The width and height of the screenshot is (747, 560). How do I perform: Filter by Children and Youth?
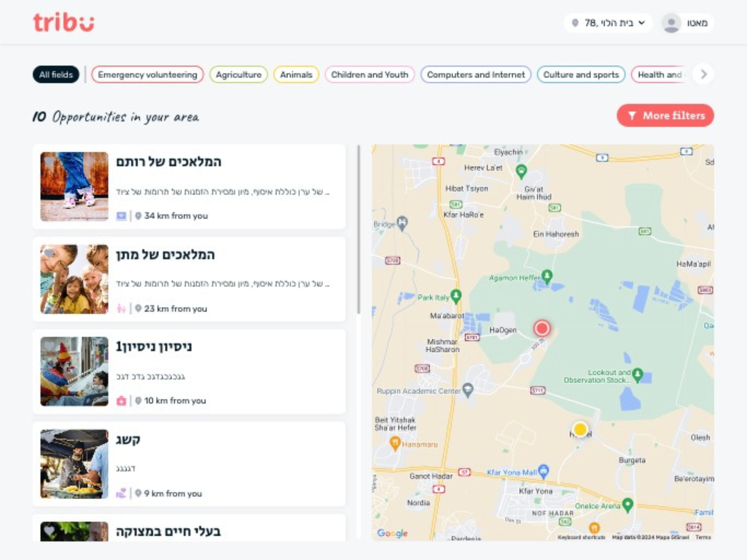coord(370,75)
